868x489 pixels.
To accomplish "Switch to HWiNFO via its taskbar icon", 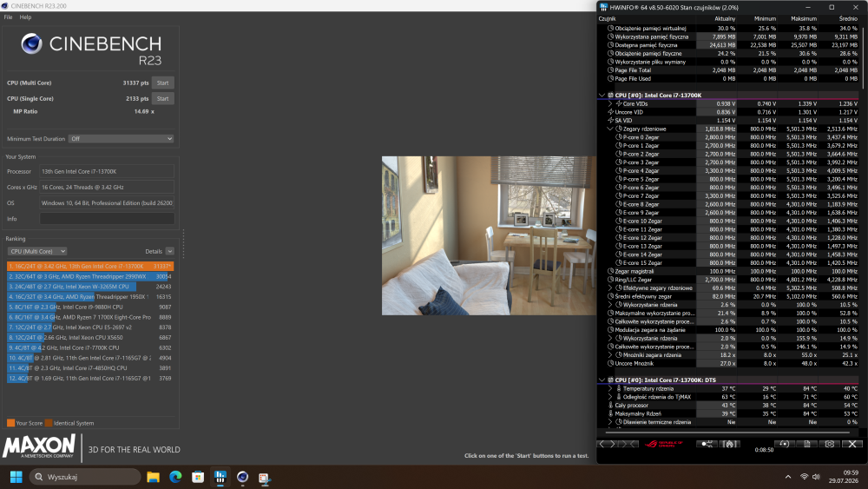I will tap(220, 477).
